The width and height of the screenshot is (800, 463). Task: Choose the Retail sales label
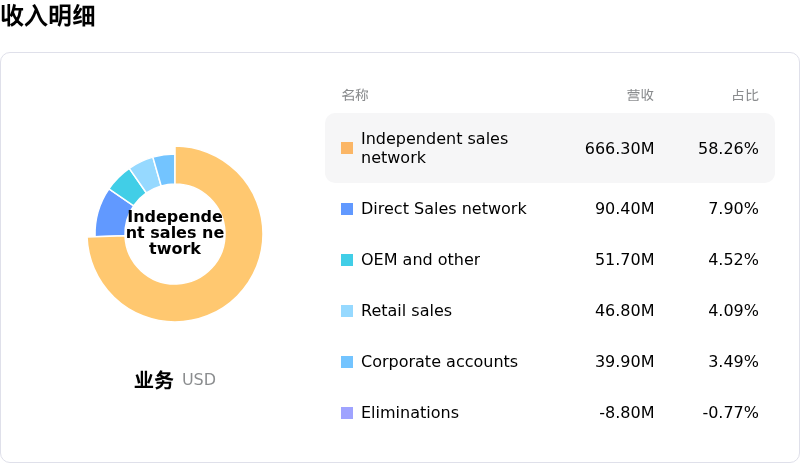[x=406, y=311]
